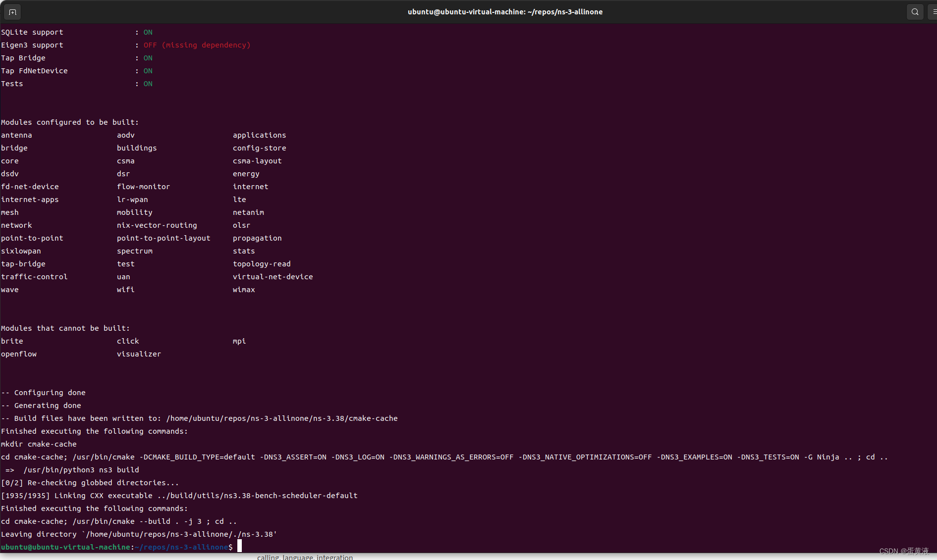The height and width of the screenshot is (560, 937).
Task: Click the 'Tests' line
Action: [x=77, y=84]
